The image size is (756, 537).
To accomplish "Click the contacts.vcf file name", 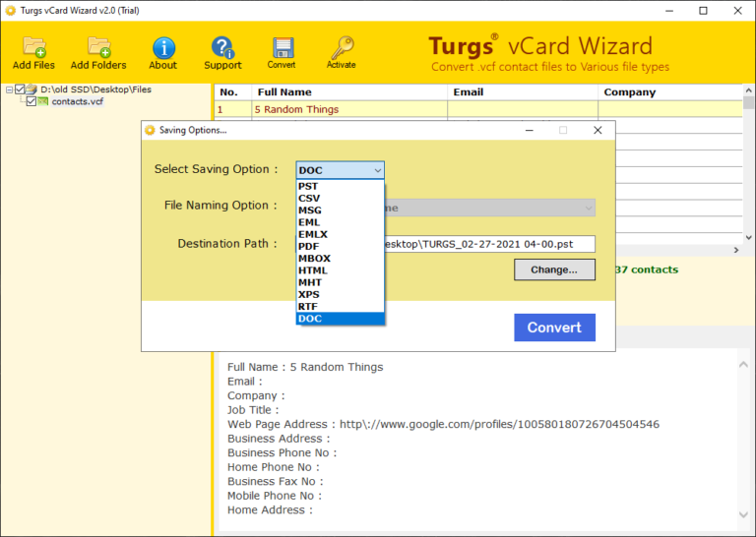I will (78, 101).
